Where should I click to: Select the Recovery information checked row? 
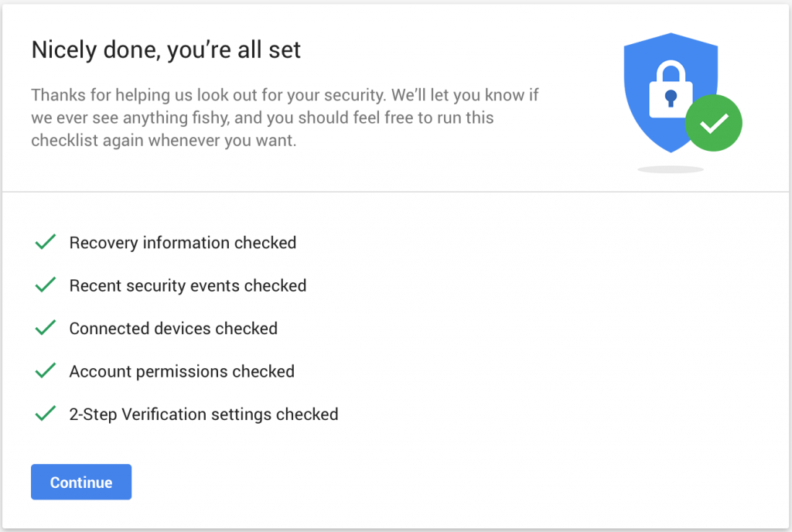coord(183,242)
